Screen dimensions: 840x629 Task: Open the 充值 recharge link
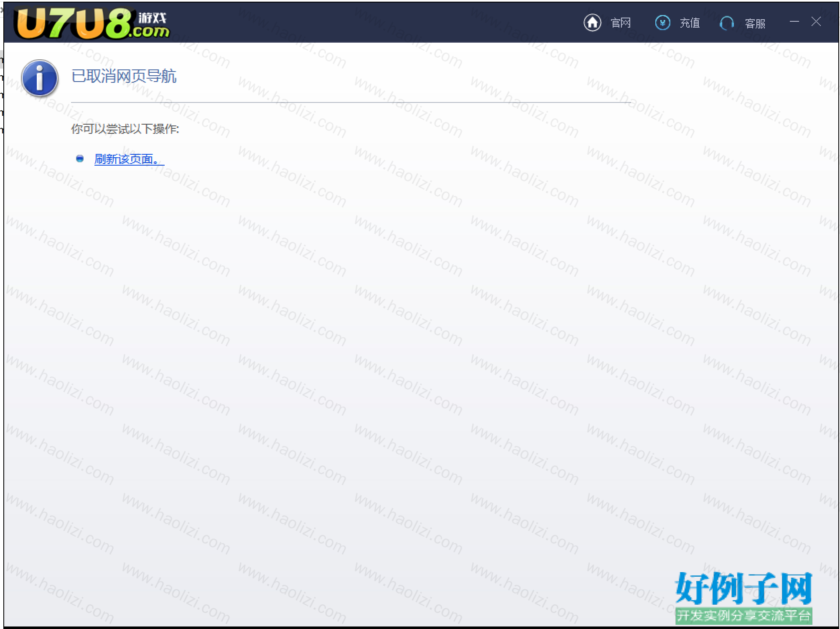690,23
